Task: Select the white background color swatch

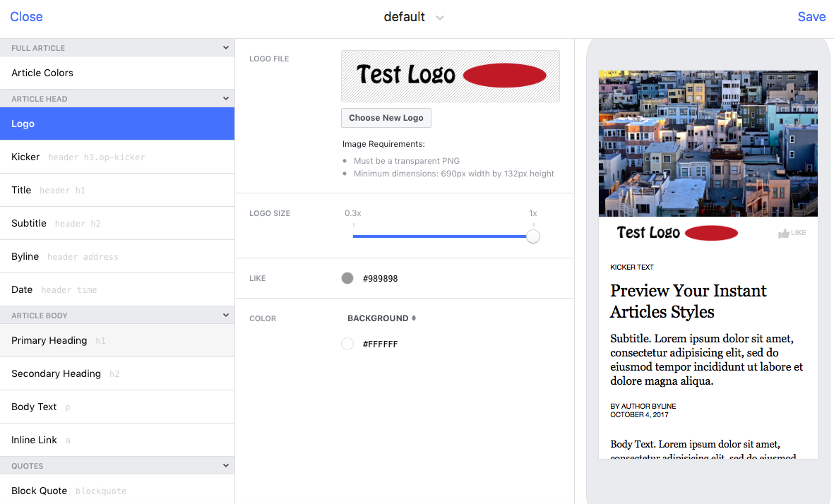Action: 347,344
